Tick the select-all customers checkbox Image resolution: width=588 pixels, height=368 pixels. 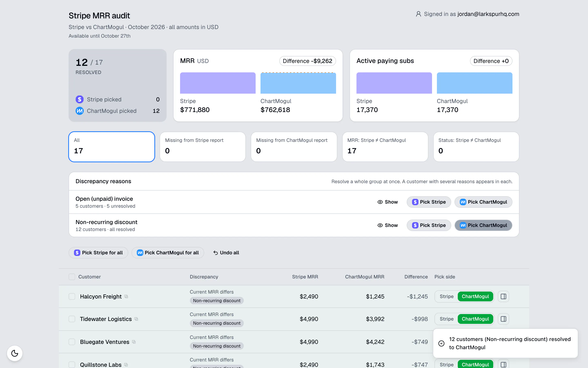(72, 277)
